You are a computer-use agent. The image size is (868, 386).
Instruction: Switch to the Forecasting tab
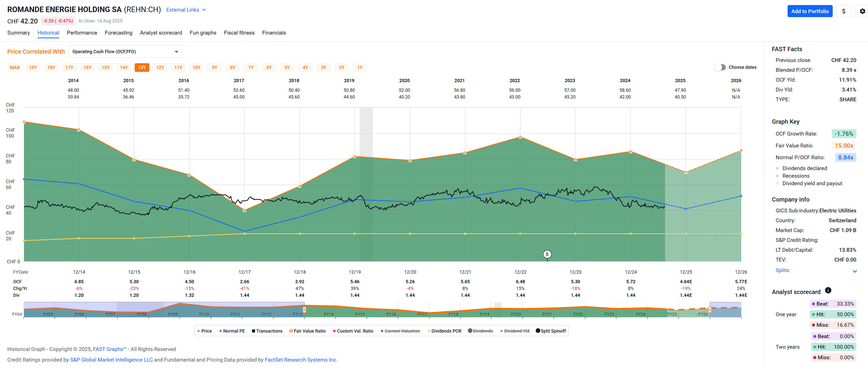pos(118,33)
